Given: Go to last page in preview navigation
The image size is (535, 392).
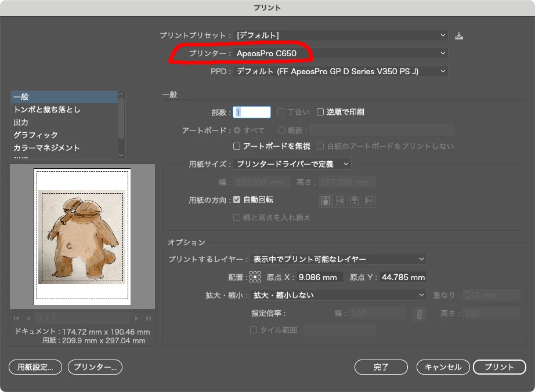Looking at the screenshot, I should click(149, 318).
